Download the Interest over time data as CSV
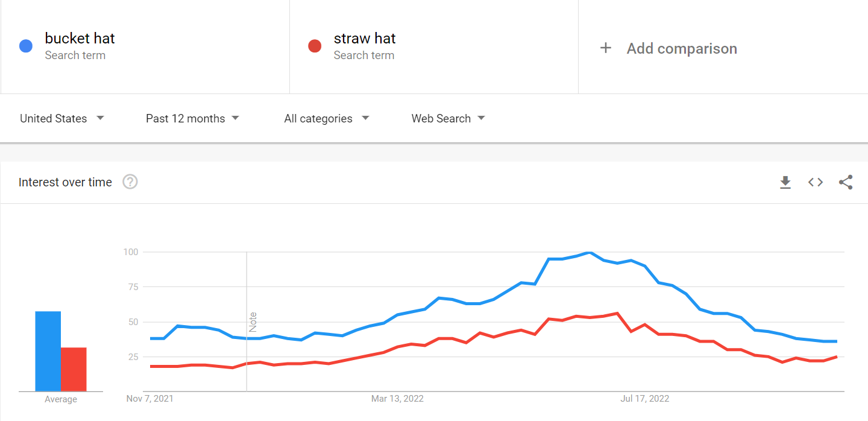 click(785, 182)
